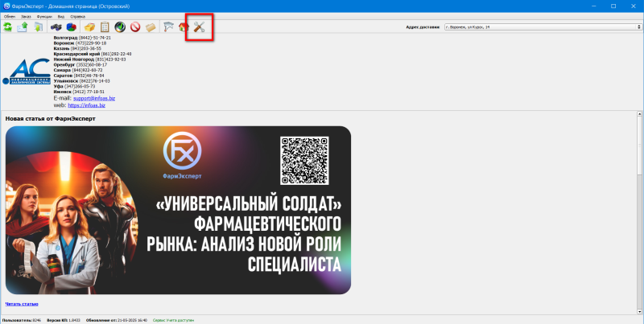Open settings with wrench and screwdriver icon
Screen dimensions: 644x324
[199, 28]
